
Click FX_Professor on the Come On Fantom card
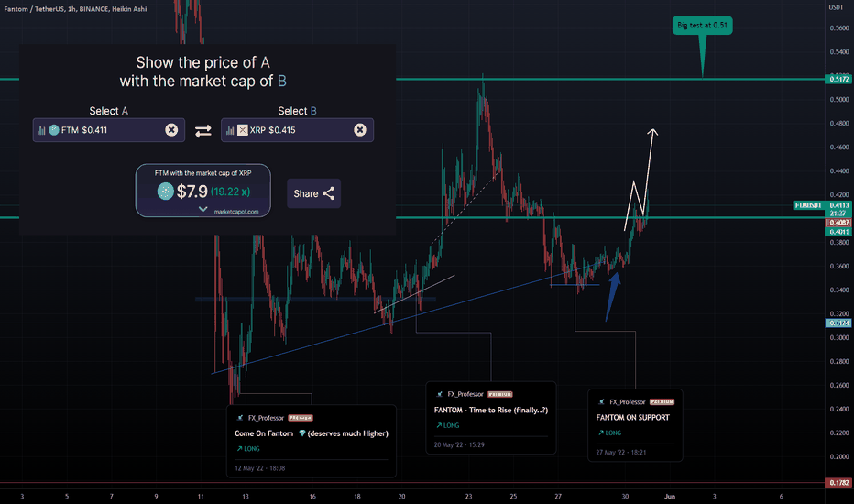pos(266,418)
